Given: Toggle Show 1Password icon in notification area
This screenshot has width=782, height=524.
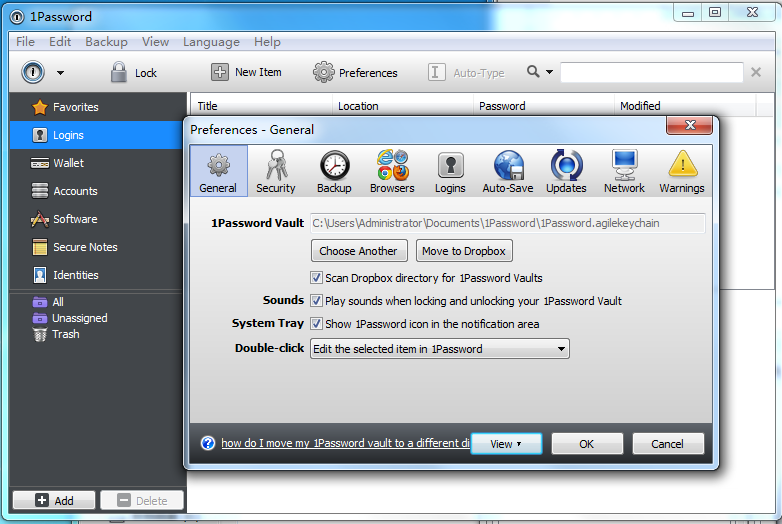Looking at the screenshot, I should [x=317, y=324].
